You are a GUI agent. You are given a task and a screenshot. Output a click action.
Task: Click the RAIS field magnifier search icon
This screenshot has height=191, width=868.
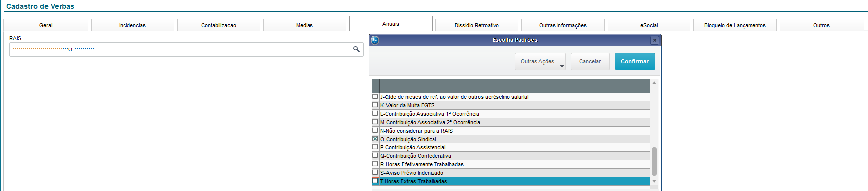tap(356, 49)
